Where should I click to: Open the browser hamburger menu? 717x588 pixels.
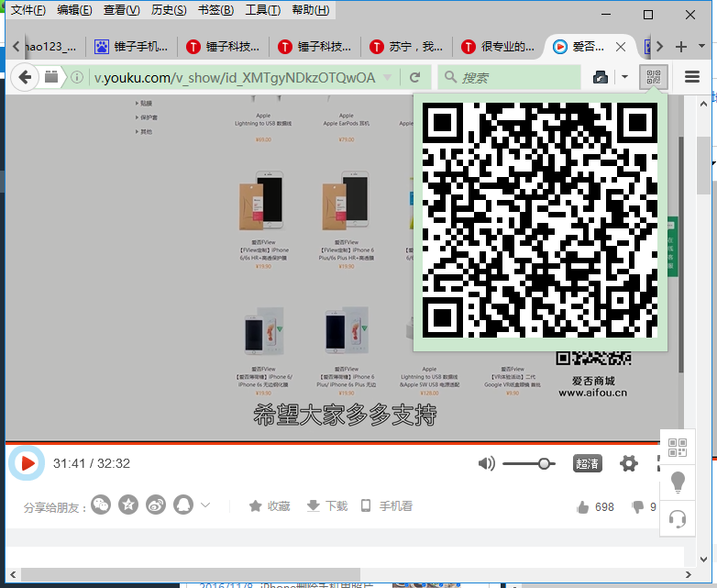pos(692,77)
